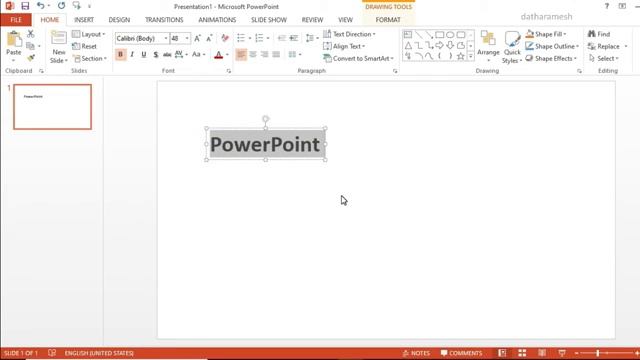Click the Format Painter brush icon
Image resolution: width=640 pixels, height=360 pixels.
pyautogui.click(x=31, y=58)
